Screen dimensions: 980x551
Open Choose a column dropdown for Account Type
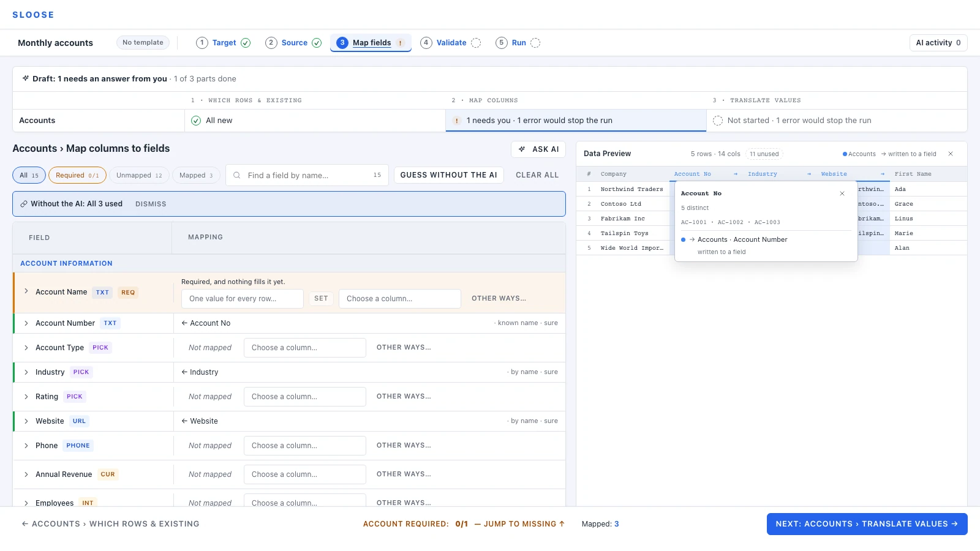pos(305,348)
